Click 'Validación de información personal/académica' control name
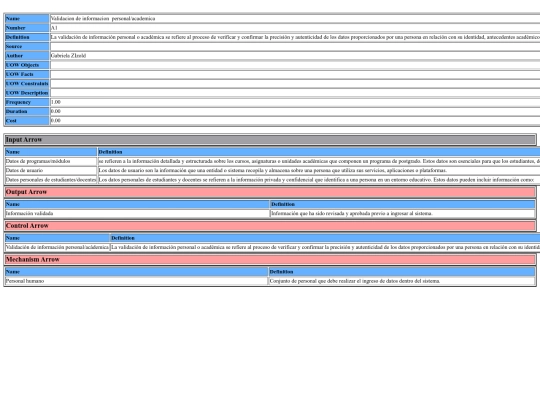The width and height of the screenshot is (540, 405). [x=57, y=247]
